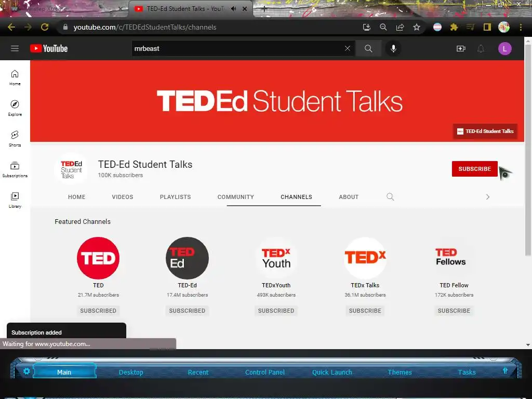
Task: Switch to the Desktop dock tab
Action: click(x=131, y=372)
